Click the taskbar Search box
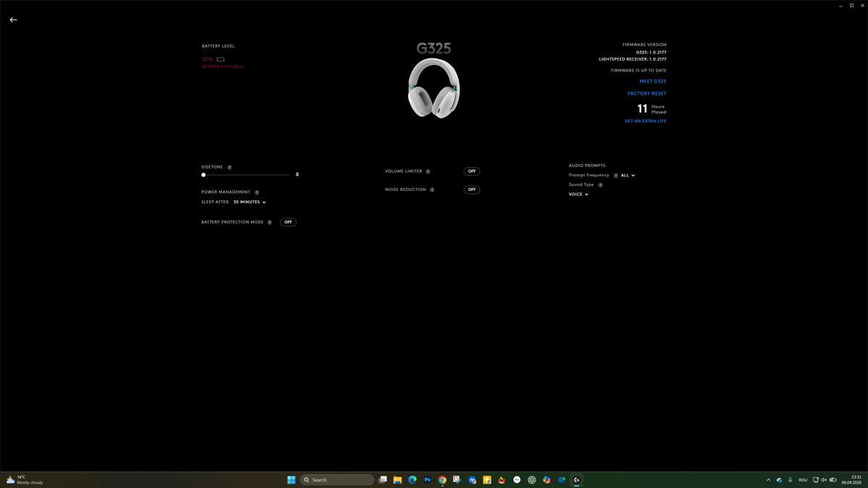 click(x=338, y=480)
